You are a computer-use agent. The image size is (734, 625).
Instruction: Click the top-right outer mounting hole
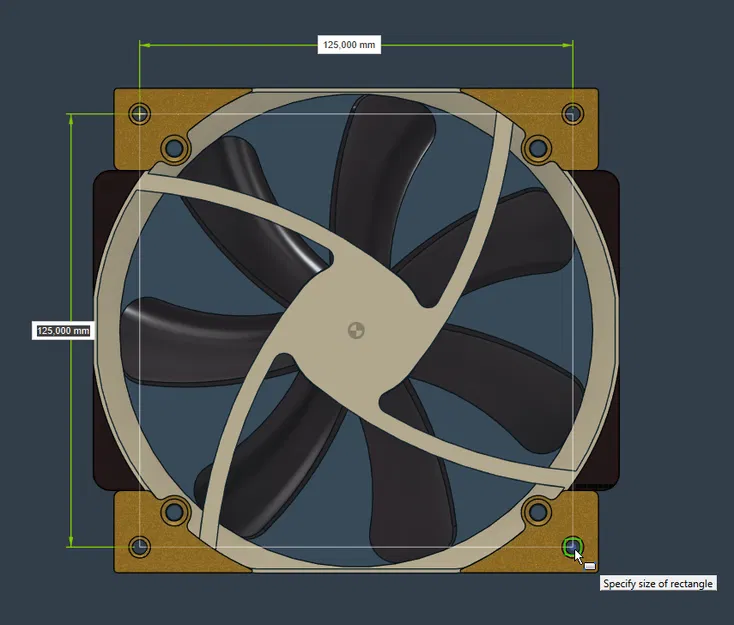tap(573, 114)
